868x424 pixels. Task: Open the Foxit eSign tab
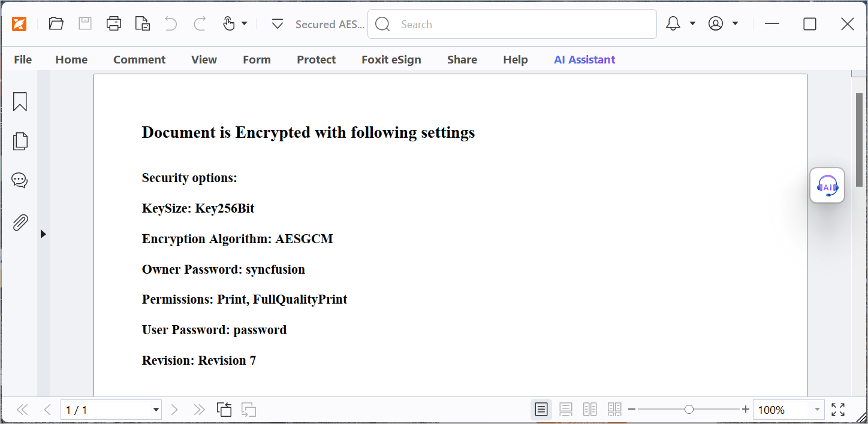point(391,60)
